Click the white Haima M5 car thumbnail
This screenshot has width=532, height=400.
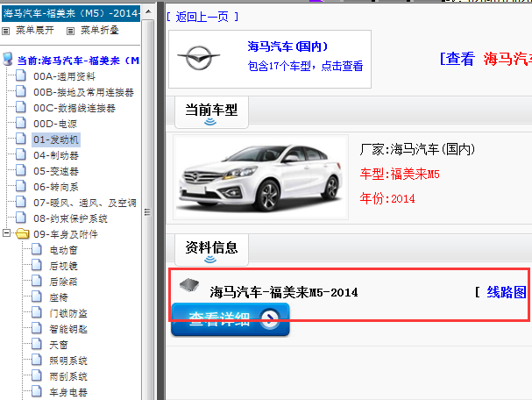tap(260, 177)
